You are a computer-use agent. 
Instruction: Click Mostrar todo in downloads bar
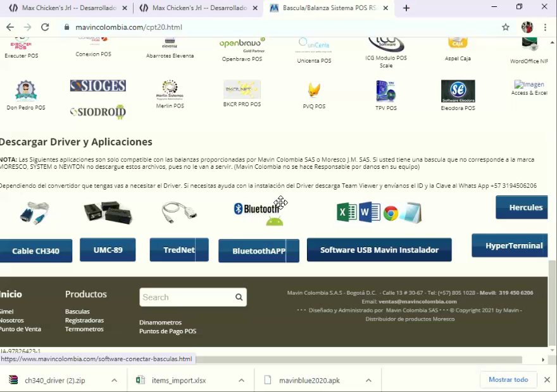click(x=508, y=379)
